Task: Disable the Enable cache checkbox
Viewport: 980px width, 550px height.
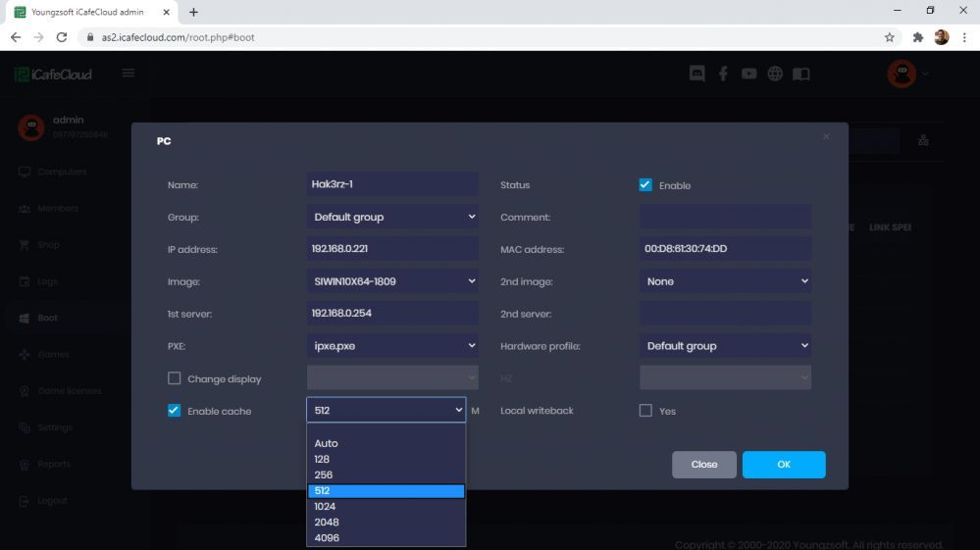Action: (x=175, y=411)
